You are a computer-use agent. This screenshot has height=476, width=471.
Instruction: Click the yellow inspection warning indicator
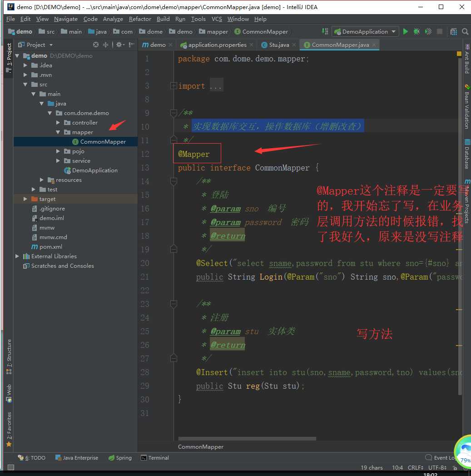coord(459,54)
